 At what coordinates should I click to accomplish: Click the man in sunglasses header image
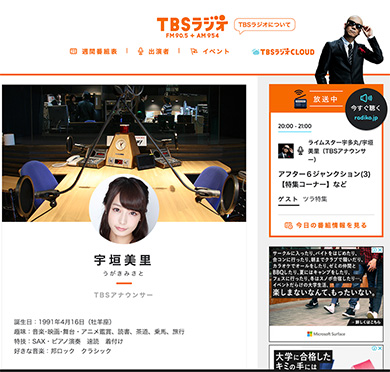point(349,49)
